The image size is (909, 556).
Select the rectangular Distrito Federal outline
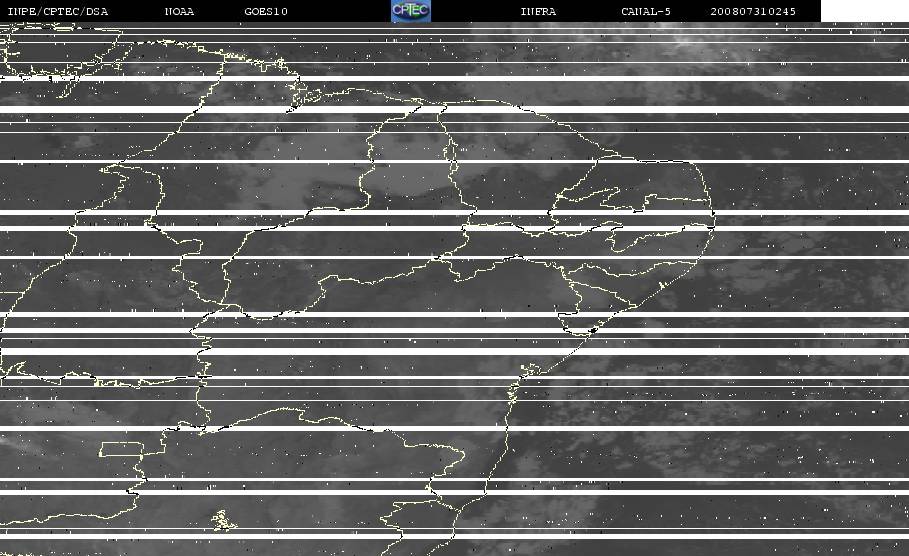pos(122,449)
